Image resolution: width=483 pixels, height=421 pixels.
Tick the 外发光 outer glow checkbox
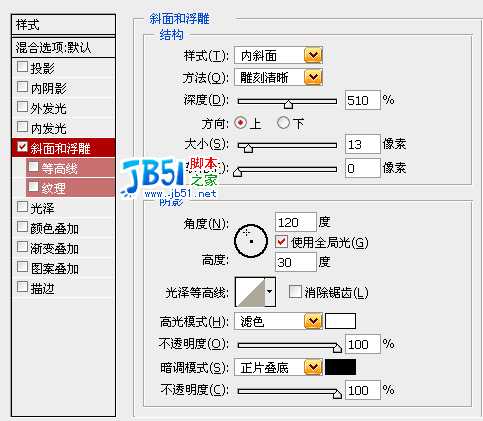[22, 107]
